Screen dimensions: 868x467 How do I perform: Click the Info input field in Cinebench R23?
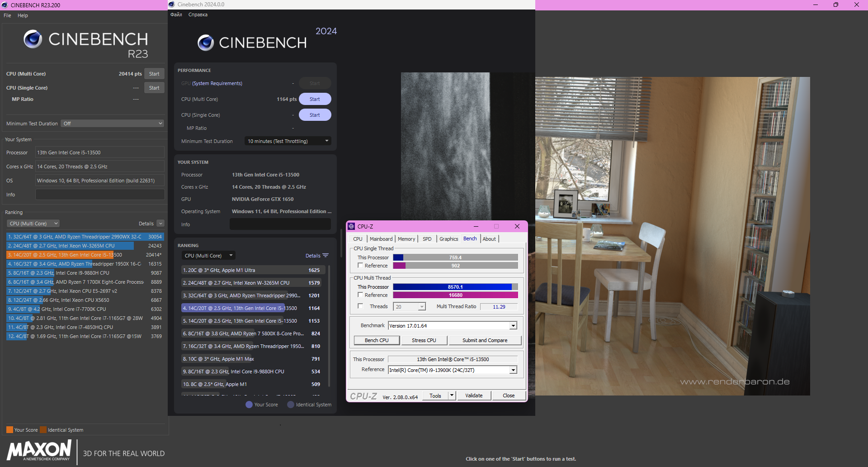click(x=100, y=195)
